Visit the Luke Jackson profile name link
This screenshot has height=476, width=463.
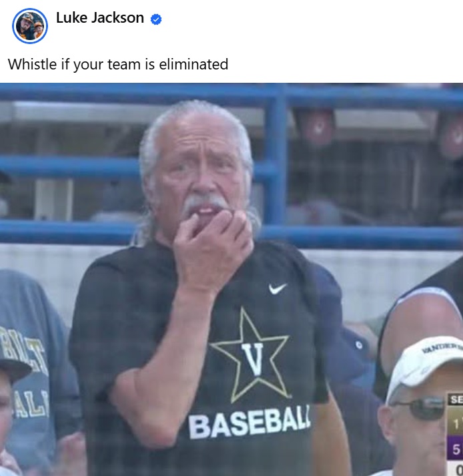100,17
